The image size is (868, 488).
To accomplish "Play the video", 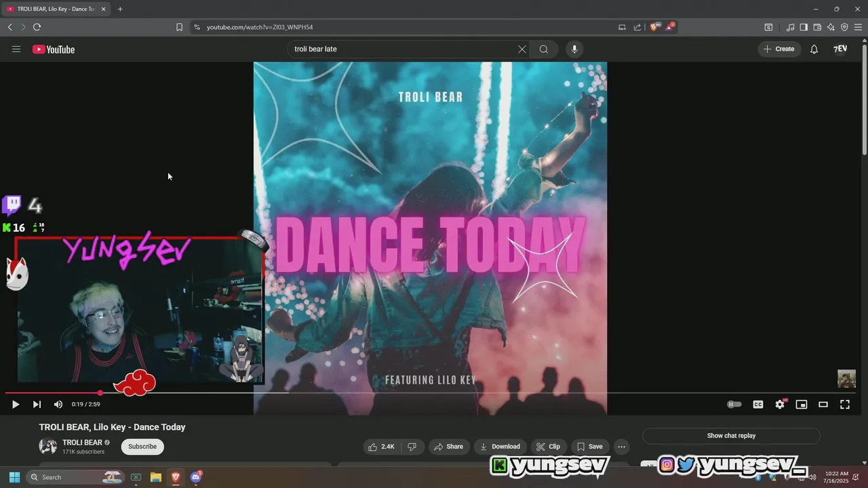I will [x=15, y=405].
